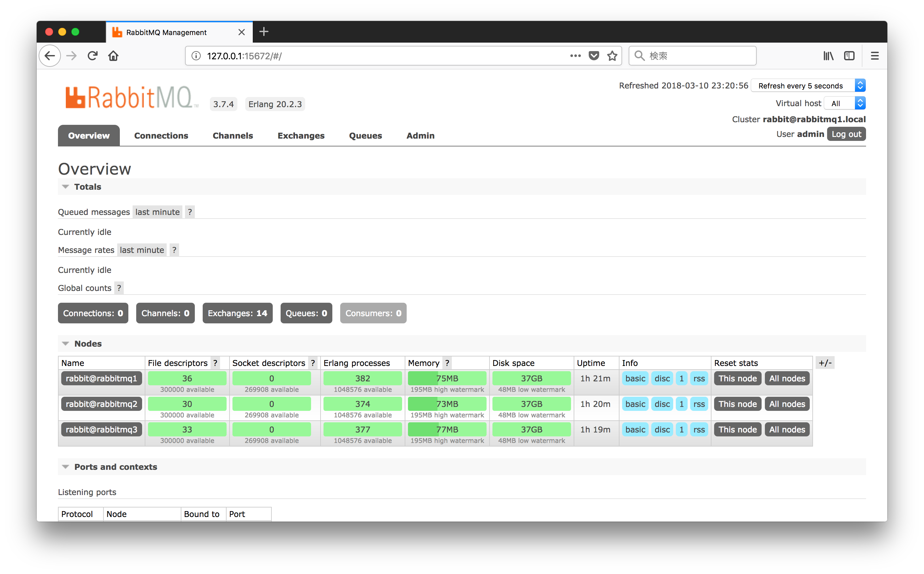Image resolution: width=924 pixels, height=574 pixels.
Task: Open the Firefox hamburger menu
Action: coord(875,56)
